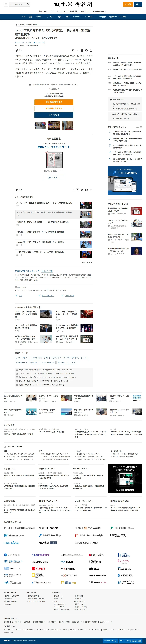Image resolution: width=146 pixels, height=644 pixels.
Task: Click the upload share icon below the headline
Action: (91, 51)
